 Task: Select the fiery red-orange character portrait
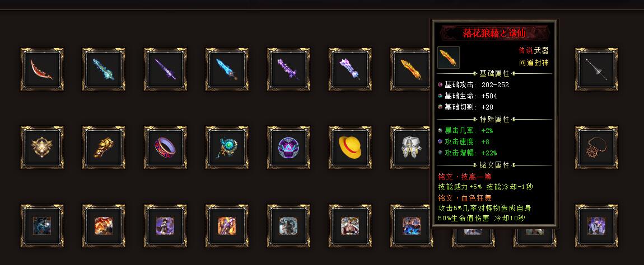104,226
